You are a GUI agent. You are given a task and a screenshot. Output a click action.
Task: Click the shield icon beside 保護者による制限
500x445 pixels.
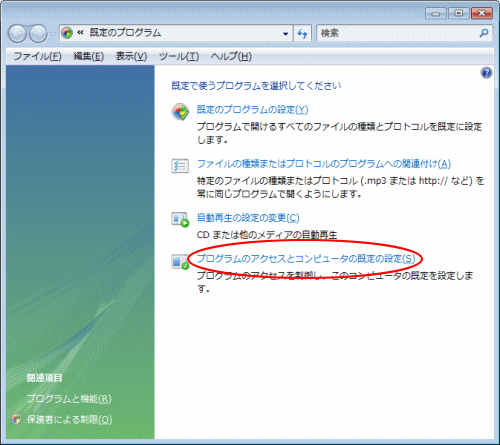coord(16,419)
